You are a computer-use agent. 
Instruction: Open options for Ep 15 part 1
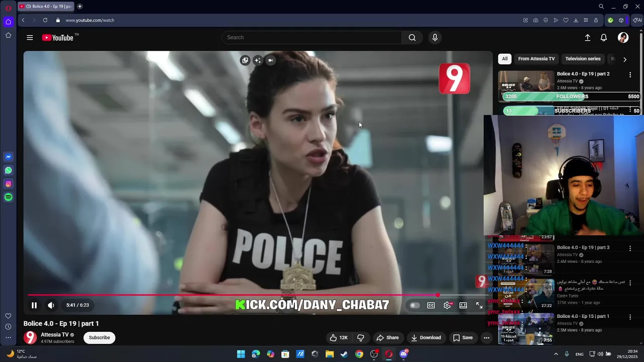[x=630, y=317]
